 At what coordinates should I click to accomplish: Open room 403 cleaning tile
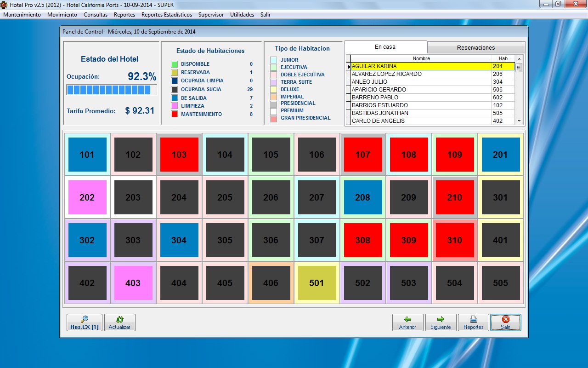(x=133, y=283)
